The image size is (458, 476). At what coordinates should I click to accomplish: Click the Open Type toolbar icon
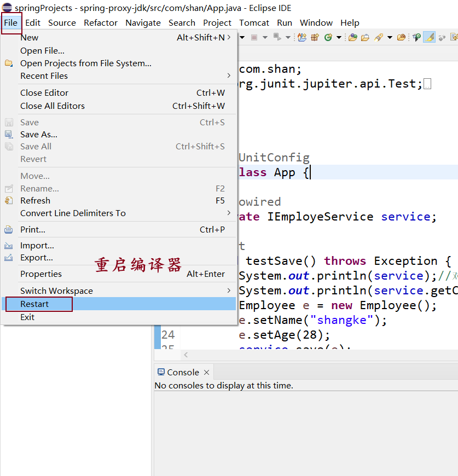353,37
